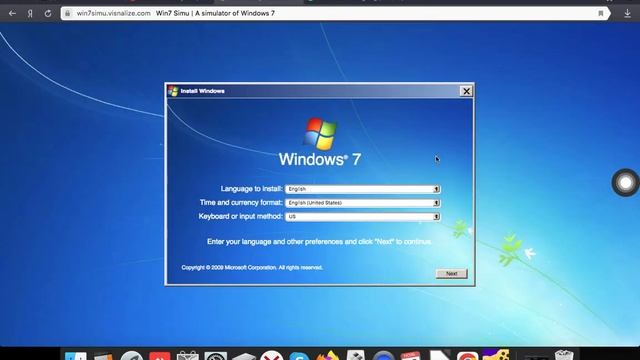Click the win7simu.visnalize.com address text

pos(113,13)
